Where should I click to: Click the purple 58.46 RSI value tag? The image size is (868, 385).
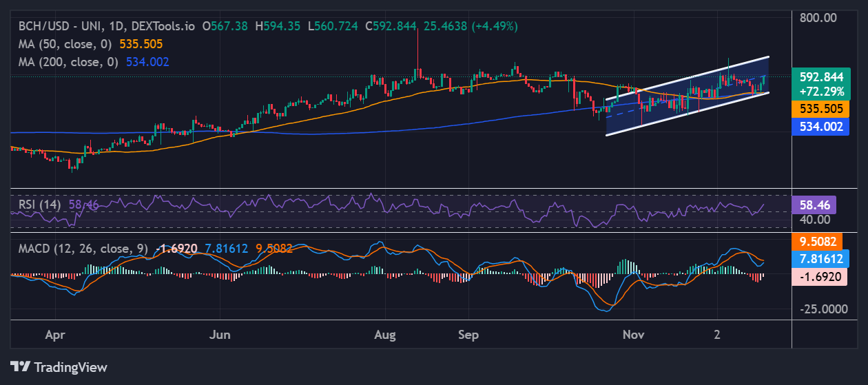(814, 205)
